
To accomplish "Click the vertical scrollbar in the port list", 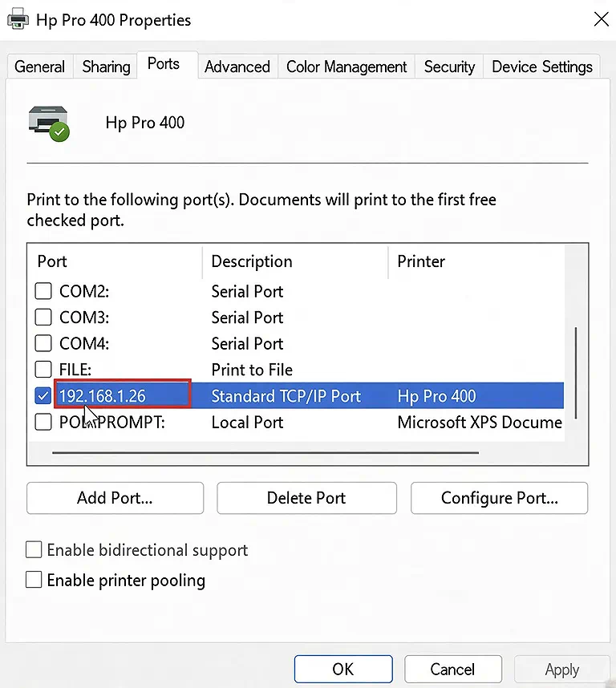I will (x=576, y=373).
